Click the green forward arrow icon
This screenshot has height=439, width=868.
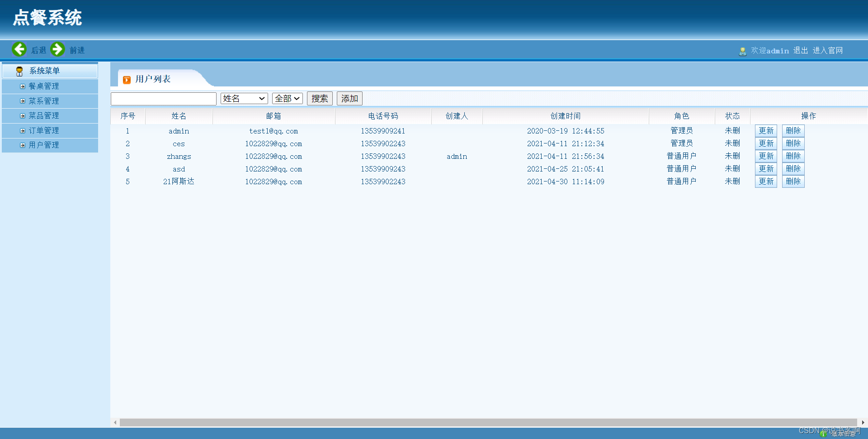point(57,49)
